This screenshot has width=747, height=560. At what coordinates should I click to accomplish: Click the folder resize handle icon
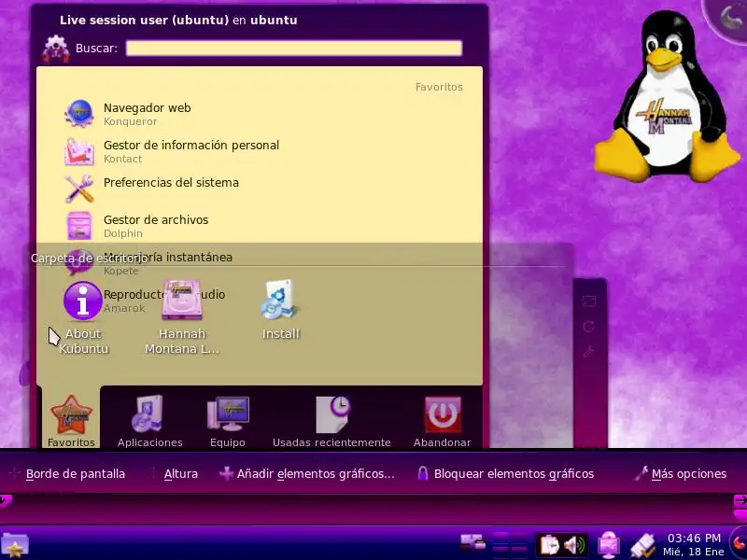589,301
